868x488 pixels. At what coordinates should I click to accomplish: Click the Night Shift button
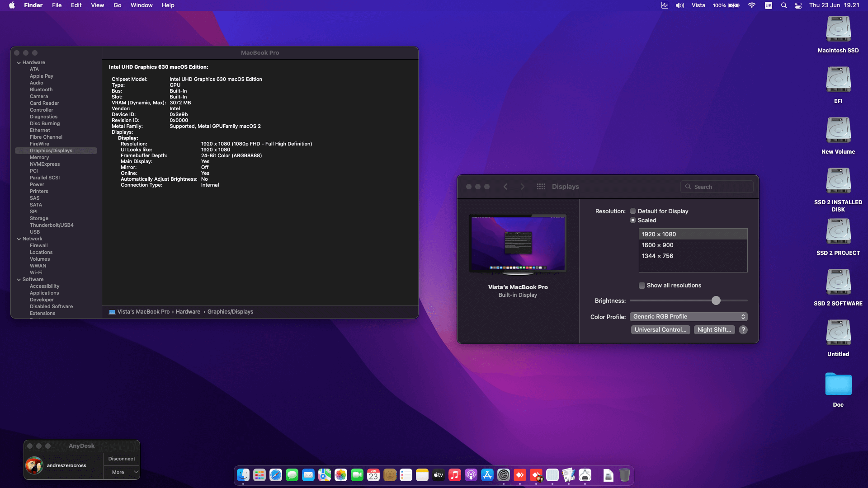[714, 330]
